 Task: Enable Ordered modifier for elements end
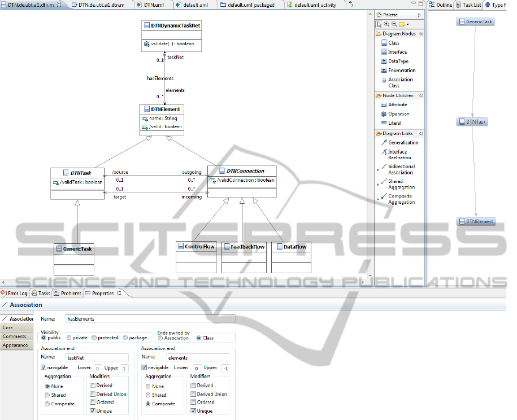193,403
